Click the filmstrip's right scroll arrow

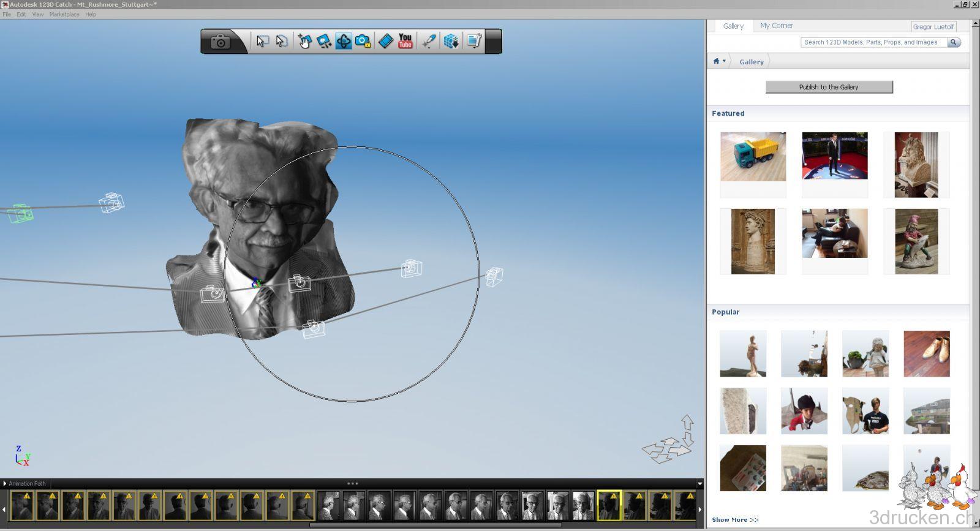pyautogui.click(x=700, y=509)
